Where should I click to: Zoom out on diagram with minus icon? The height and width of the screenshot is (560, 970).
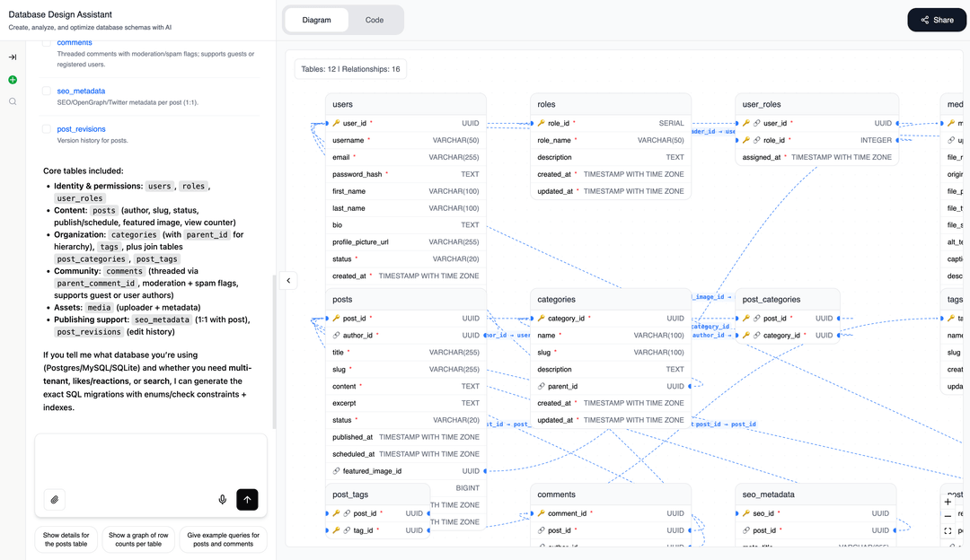[x=948, y=516]
